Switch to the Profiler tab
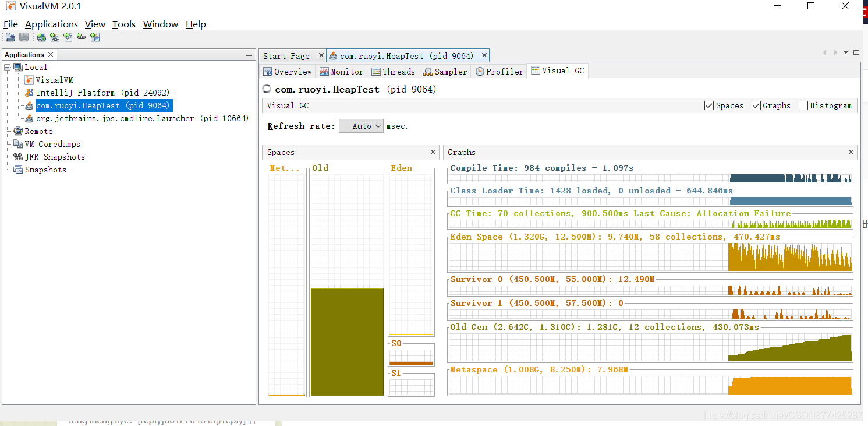The width and height of the screenshot is (868, 426). coord(500,72)
